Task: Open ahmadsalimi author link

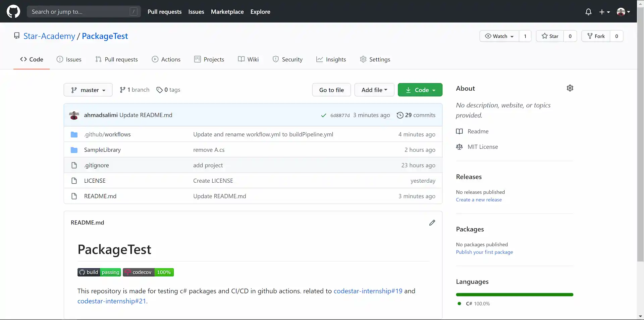Action: [x=101, y=115]
